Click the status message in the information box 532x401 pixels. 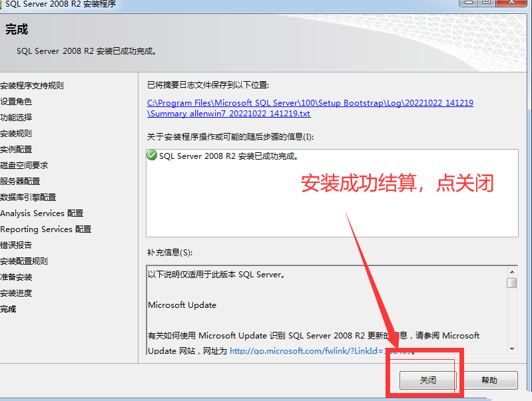tap(228, 156)
